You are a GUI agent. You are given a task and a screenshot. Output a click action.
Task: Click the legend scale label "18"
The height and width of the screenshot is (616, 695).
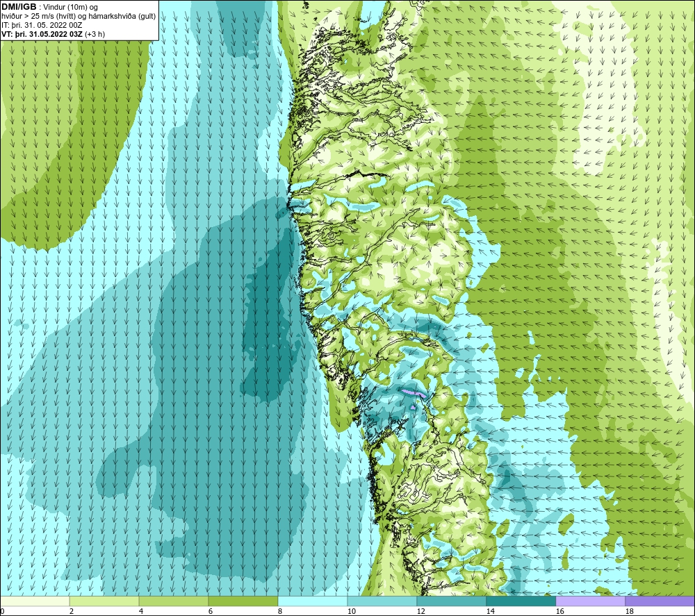point(629,612)
